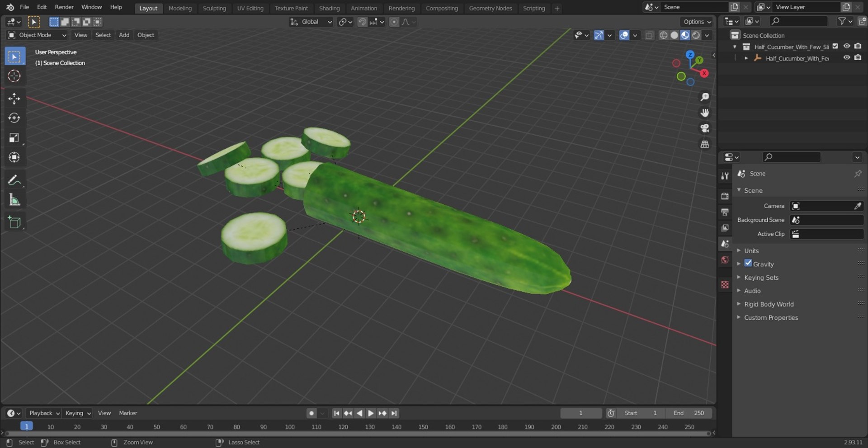The width and height of the screenshot is (868, 448).
Task: Open Global transform orientation dropdown
Action: 311,22
